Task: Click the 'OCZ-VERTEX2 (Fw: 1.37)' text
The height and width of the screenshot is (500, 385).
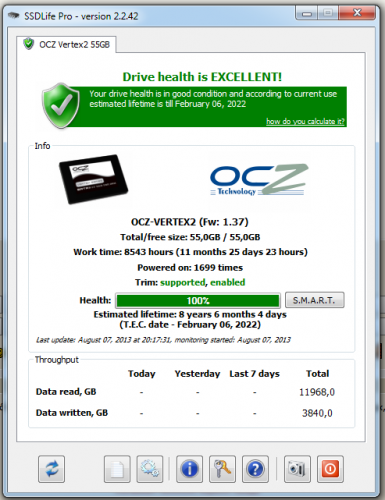Action: pyautogui.click(x=190, y=222)
